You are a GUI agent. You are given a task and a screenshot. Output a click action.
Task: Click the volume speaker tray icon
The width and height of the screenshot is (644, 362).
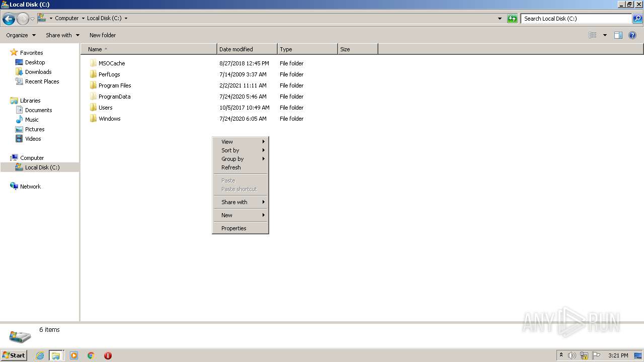(572, 355)
